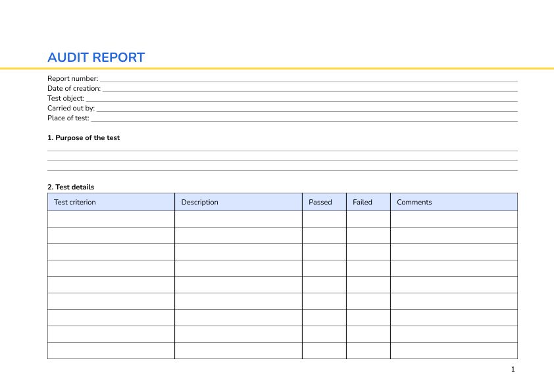Click the AUDIT REPORT title
Image resolution: width=554 pixels, height=392 pixels.
(96, 57)
